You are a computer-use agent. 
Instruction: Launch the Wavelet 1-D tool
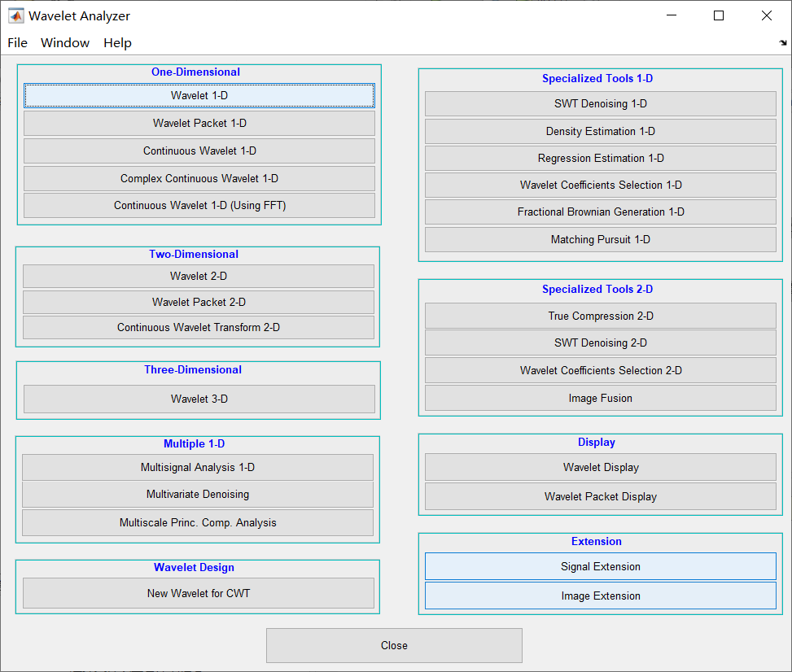(x=199, y=95)
